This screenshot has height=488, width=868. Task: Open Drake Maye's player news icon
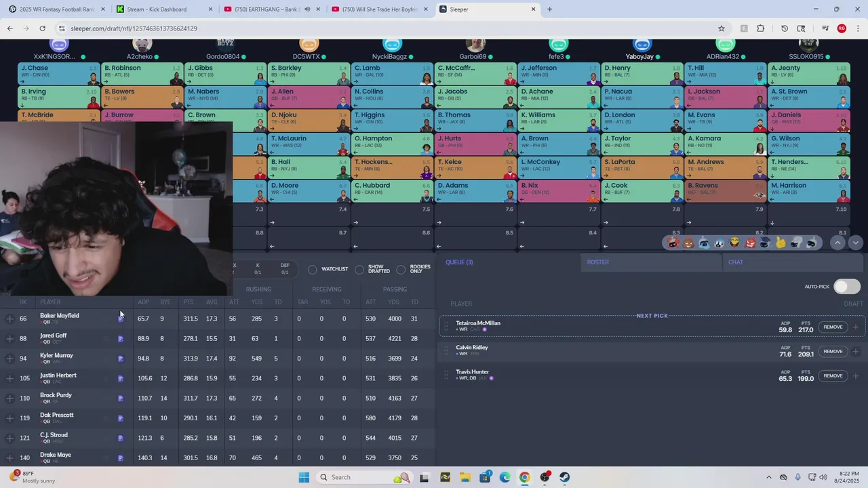coord(121,458)
